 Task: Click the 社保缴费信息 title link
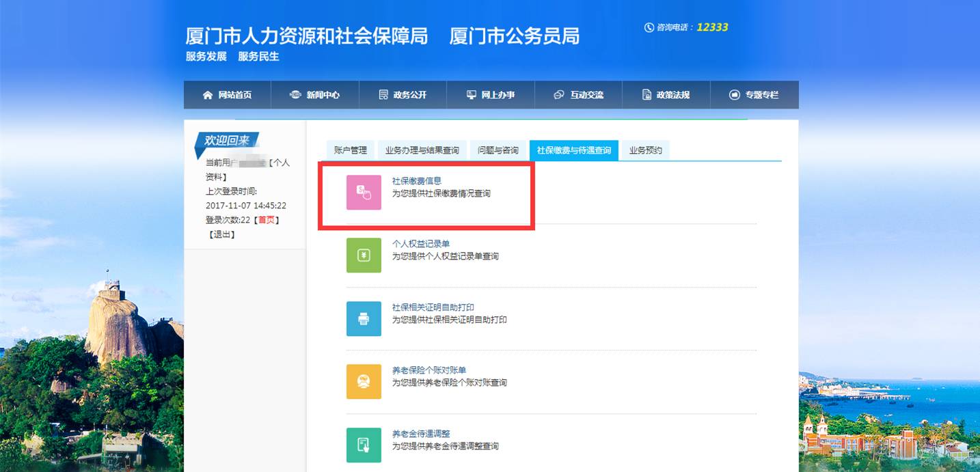pos(416,181)
